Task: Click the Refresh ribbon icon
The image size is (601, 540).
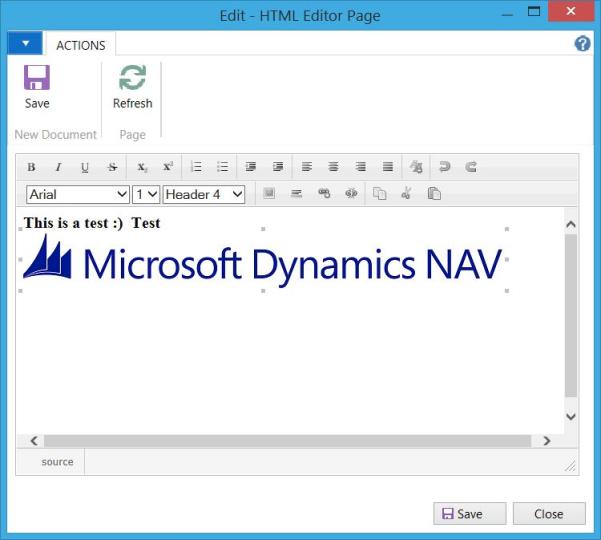Action: [x=133, y=77]
